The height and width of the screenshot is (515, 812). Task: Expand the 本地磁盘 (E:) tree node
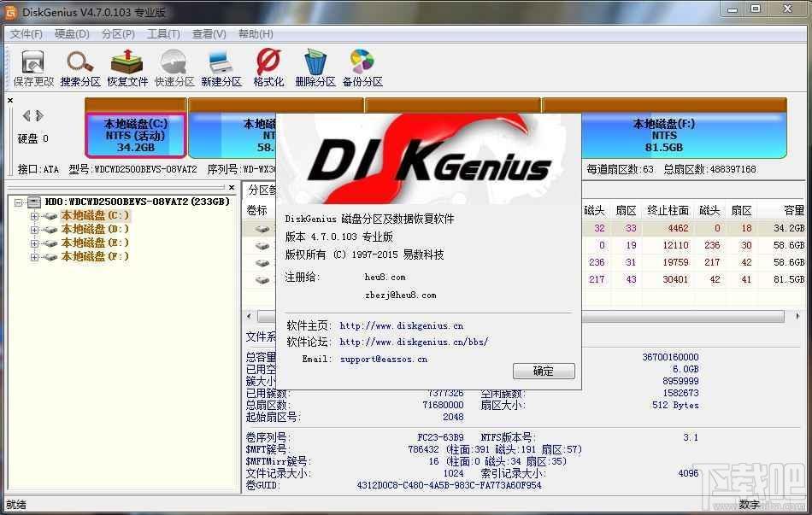click(x=34, y=243)
